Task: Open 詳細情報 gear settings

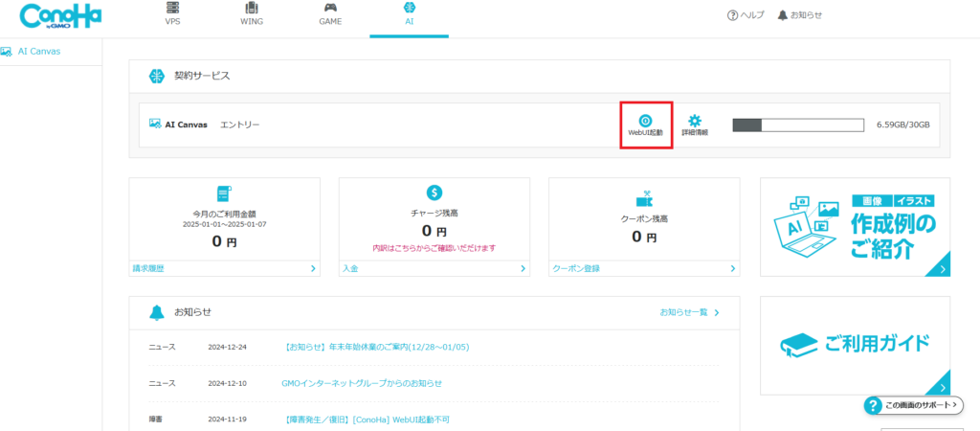Action: [695, 125]
